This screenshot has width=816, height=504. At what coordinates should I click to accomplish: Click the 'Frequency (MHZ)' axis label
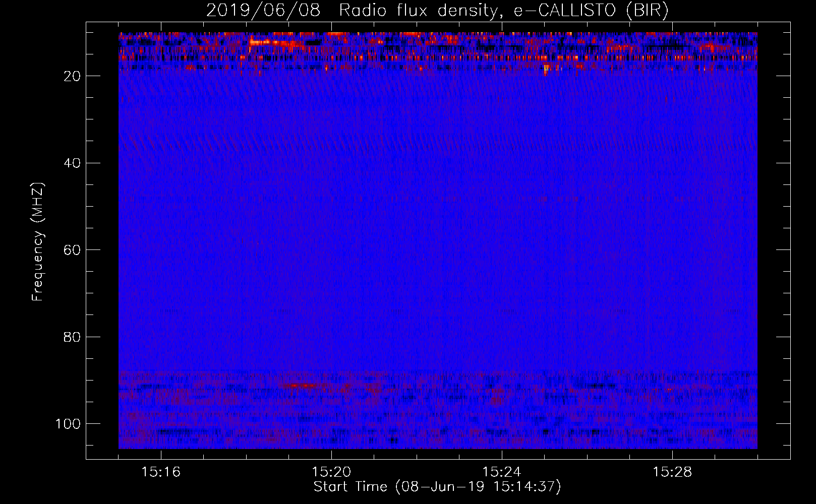(38, 242)
